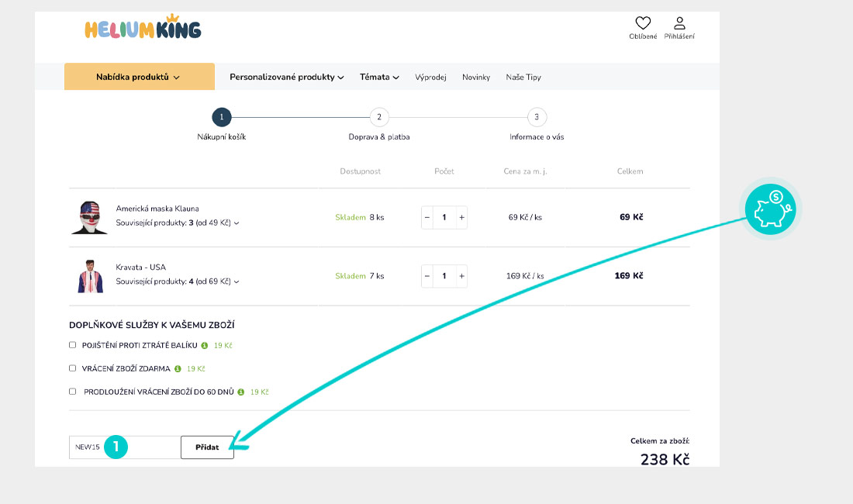Click the piggy bank savings icon
This screenshot has width=853, height=504.
(770, 209)
